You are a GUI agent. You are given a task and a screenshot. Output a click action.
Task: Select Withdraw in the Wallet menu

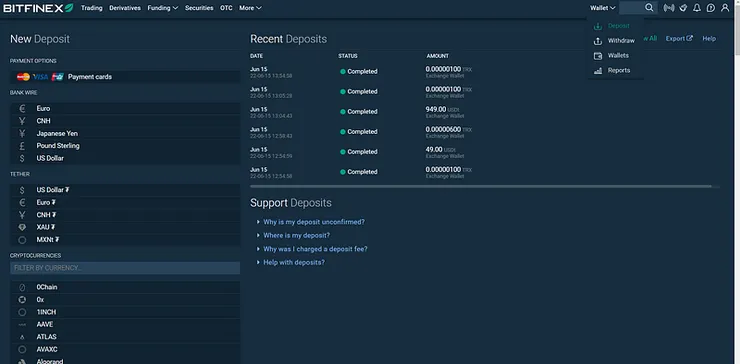621,41
